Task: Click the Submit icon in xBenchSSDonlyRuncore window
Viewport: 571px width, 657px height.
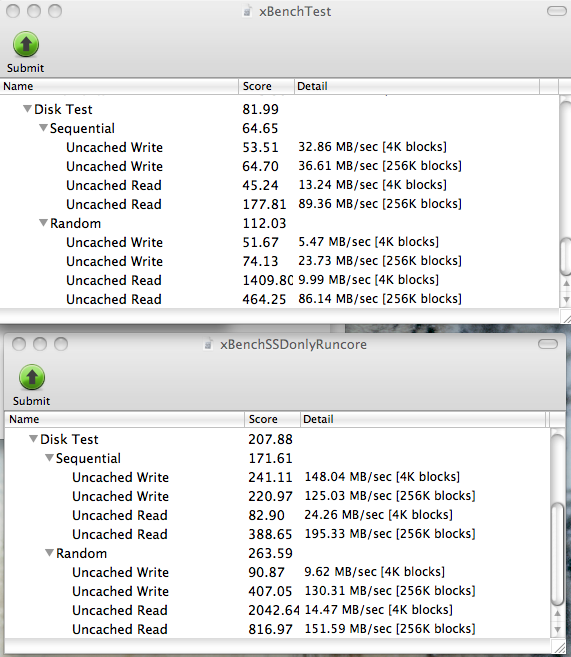Action: click(x=32, y=377)
